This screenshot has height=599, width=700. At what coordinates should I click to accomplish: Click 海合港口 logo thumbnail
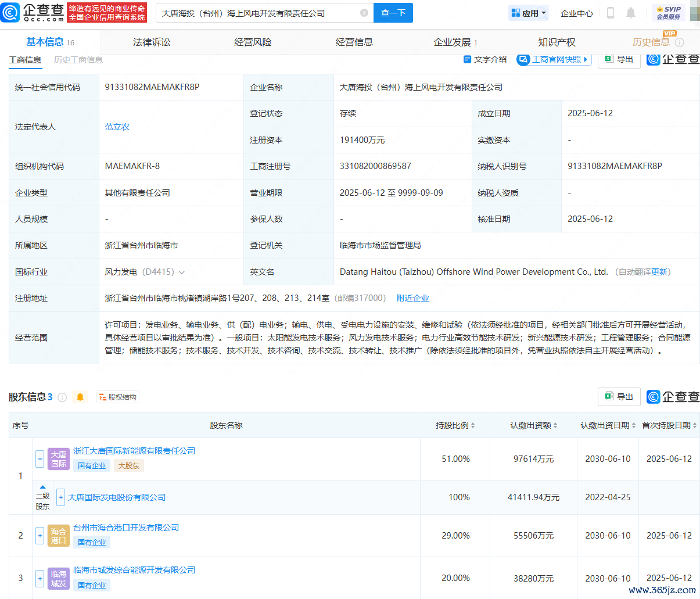click(59, 536)
